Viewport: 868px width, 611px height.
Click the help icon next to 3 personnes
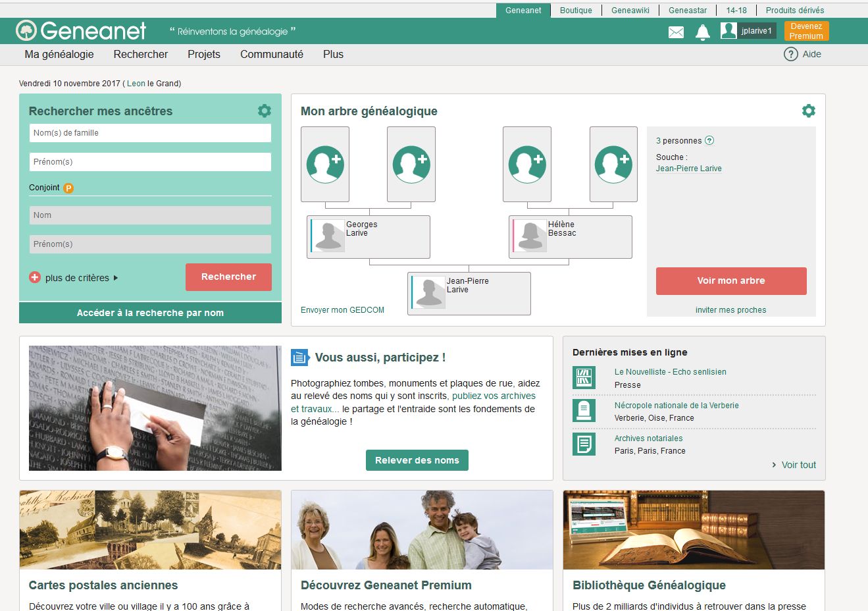pyautogui.click(x=709, y=140)
